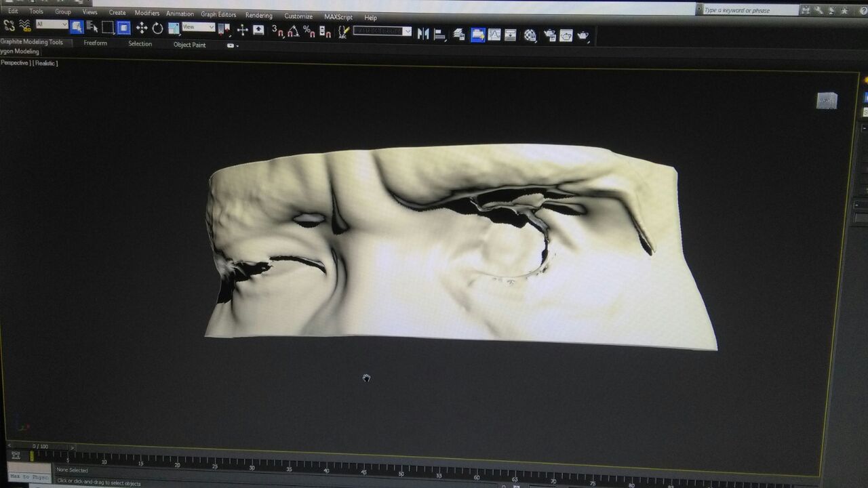Screen dimensions: 868x488
Task: Click the Bind to Space Warp icon
Action: click(25, 26)
